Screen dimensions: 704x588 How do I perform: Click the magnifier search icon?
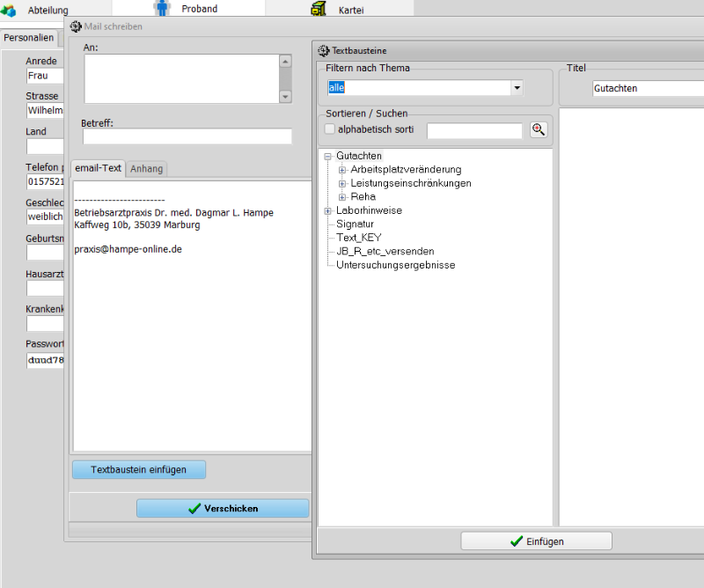tap(539, 130)
